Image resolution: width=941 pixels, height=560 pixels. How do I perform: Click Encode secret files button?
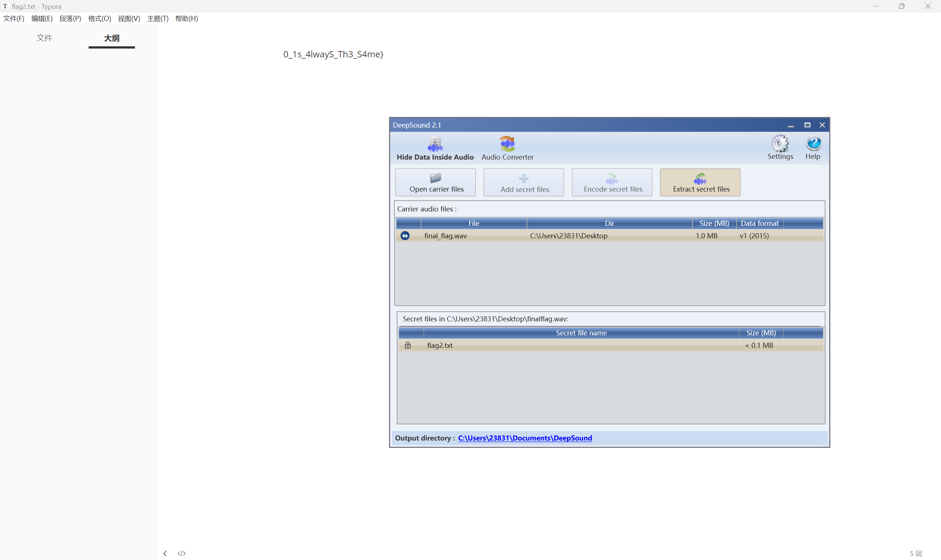612,182
